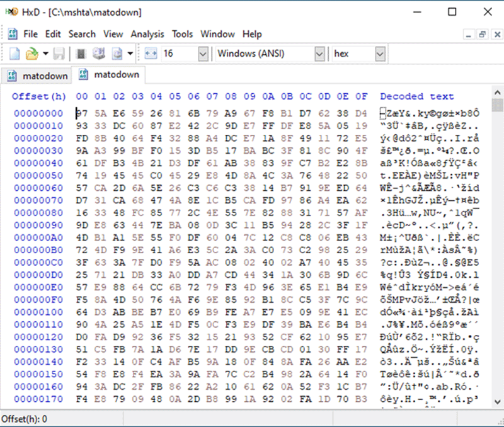Click the vertical scrollbar down arrow
This screenshot has width=504, height=427.
497,402
